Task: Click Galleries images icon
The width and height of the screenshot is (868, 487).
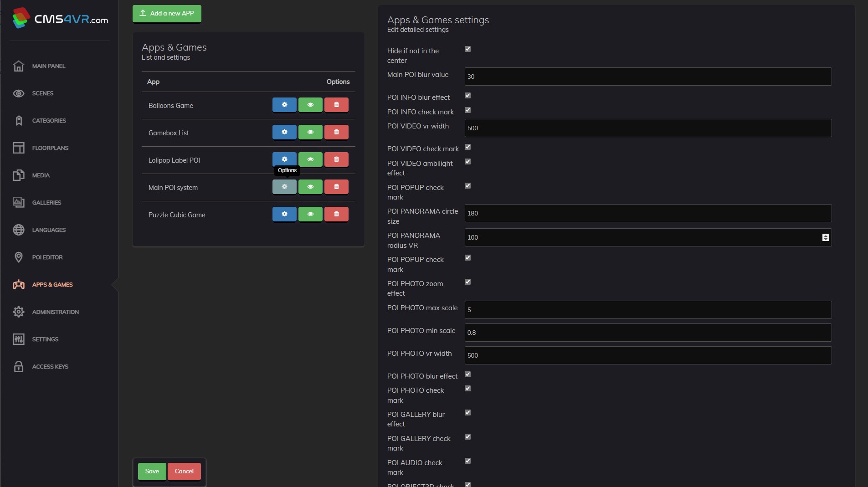Action: coord(19,203)
